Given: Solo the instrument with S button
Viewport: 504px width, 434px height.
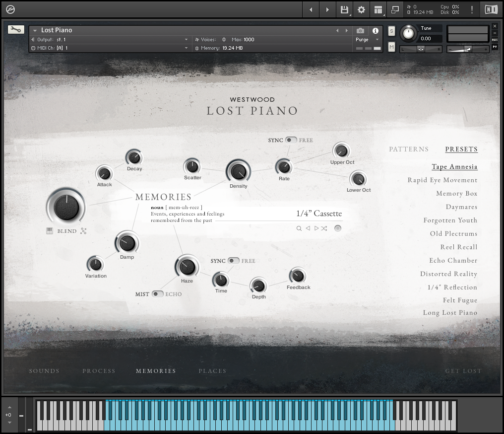Looking at the screenshot, I should tap(391, 31).
